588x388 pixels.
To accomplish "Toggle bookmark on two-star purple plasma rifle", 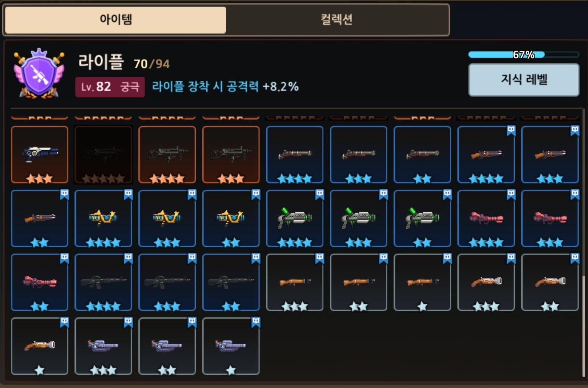I will 192,322.
